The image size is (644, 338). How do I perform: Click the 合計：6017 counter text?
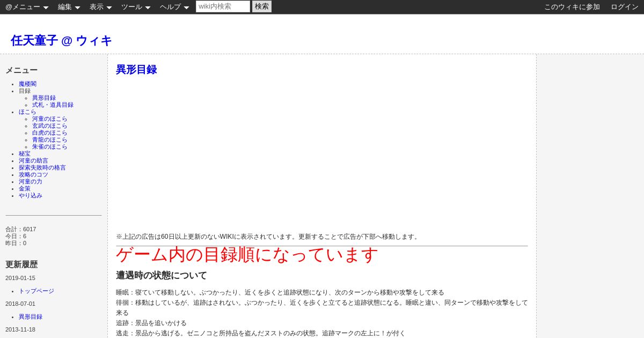pos(21,229)
